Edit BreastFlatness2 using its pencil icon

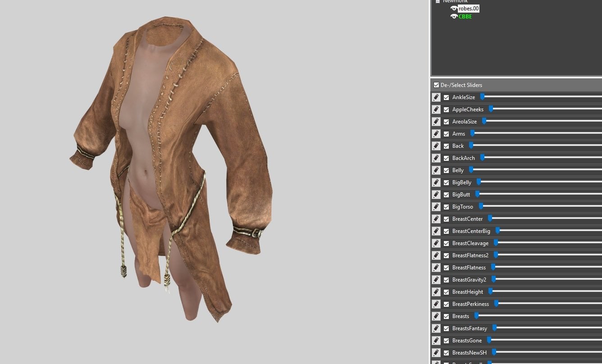click(x=436, y=255)
